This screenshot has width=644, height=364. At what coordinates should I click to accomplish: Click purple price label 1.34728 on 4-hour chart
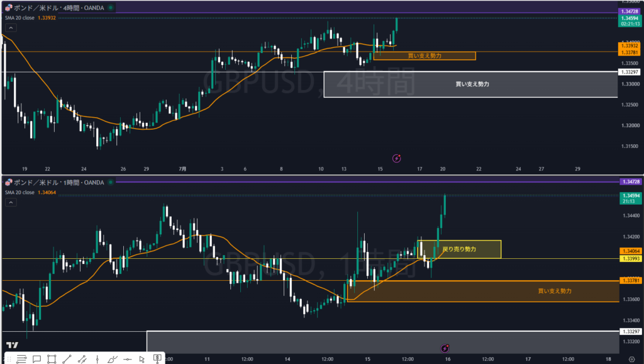[x=629, y=11]
